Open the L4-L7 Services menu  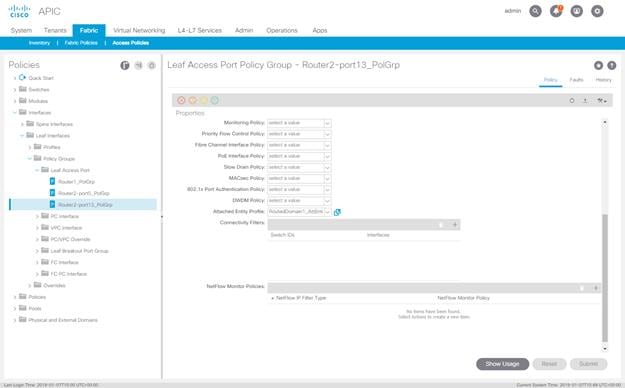point(200,30)
